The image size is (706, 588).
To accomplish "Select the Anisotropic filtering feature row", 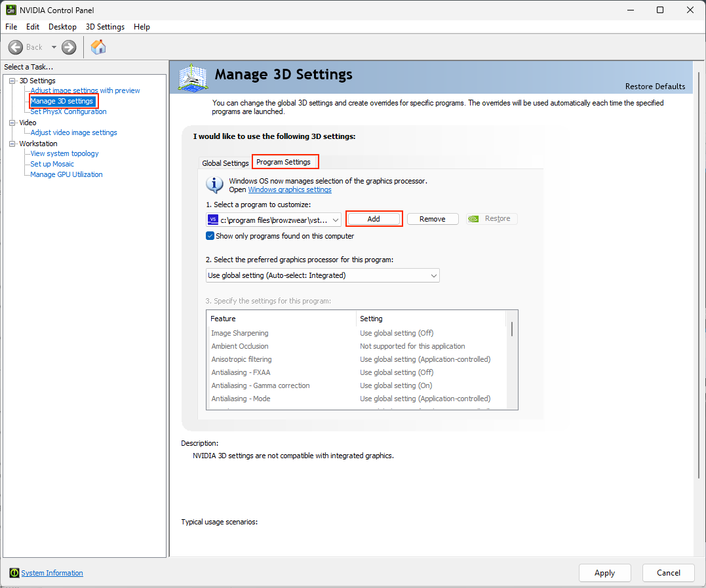I will (x=356, y=359).
